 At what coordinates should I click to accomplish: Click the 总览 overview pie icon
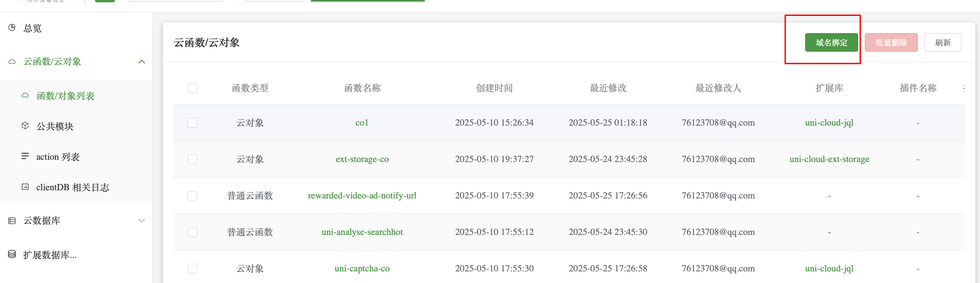[x=12, y=28]
